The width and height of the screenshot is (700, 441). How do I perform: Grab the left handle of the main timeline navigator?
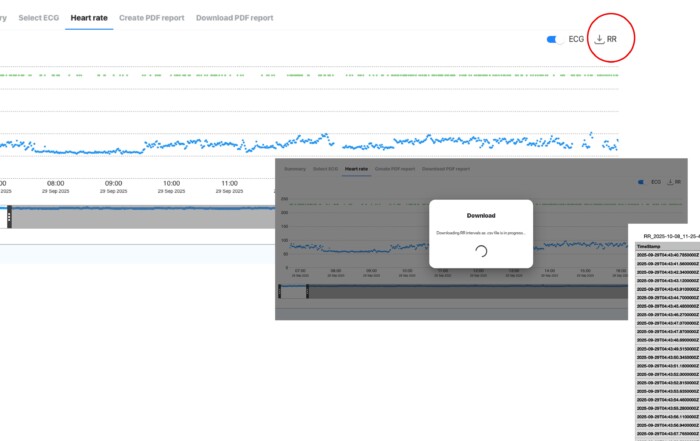pyautogui.click(x=9, y=216)
